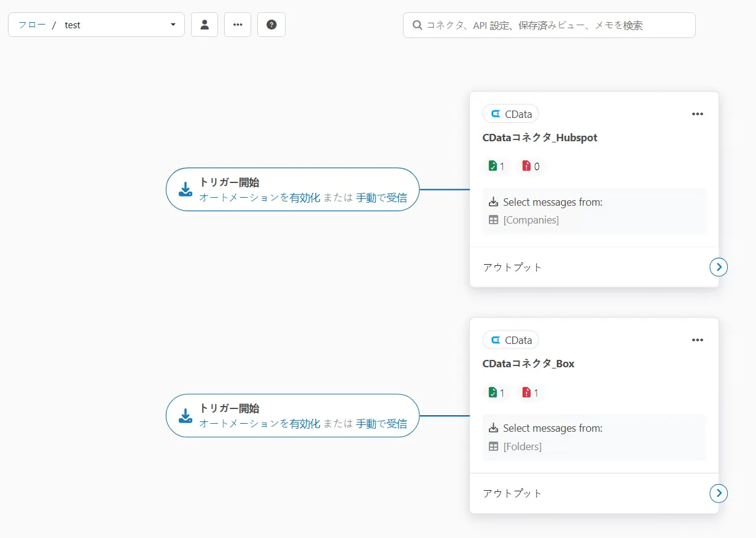
Task: Expand the Hubspot アウトプット chevron
Action: (x=719, y=267)
